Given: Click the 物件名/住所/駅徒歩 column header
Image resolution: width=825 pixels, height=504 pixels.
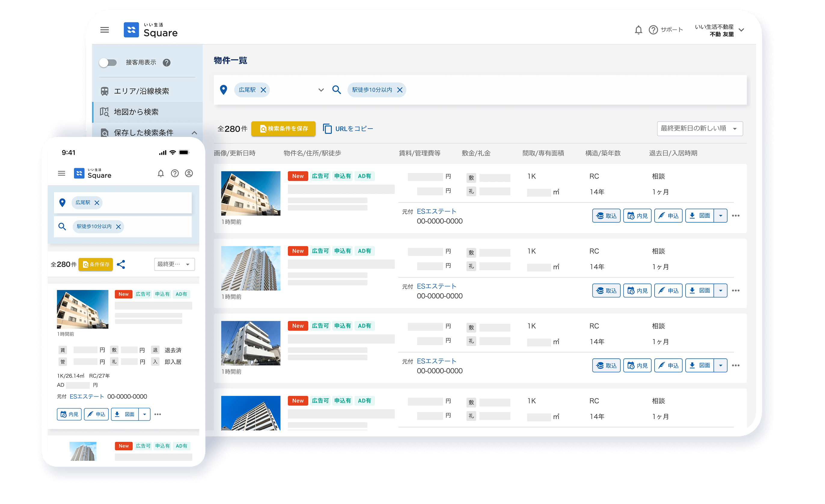Looking at the screenshot, I should click(x=312, y=153).
